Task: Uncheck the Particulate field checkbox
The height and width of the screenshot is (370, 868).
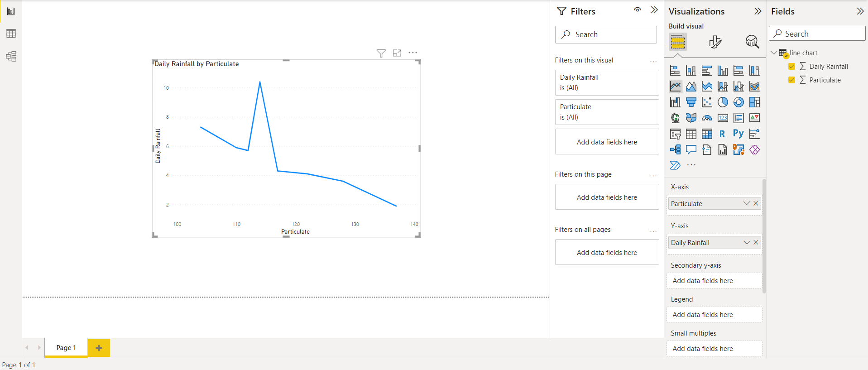Action: pos(791,80)
